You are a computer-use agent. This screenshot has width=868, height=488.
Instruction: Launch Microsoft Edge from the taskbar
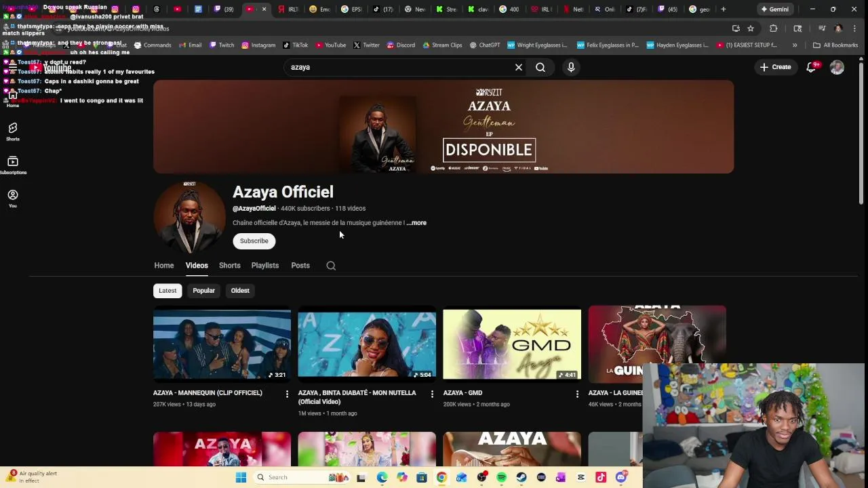pos(382,477)
